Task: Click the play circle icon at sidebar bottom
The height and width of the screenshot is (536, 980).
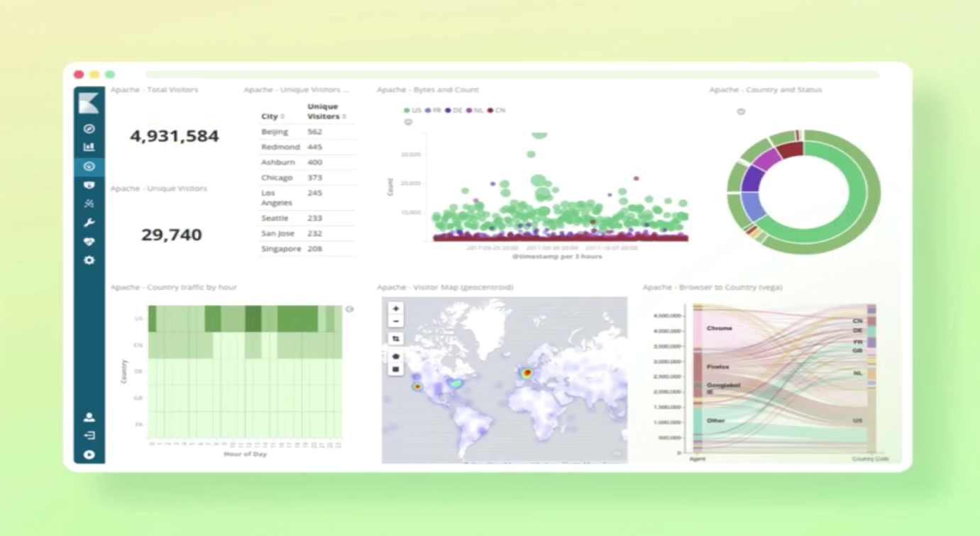Action: click(89, 455)
